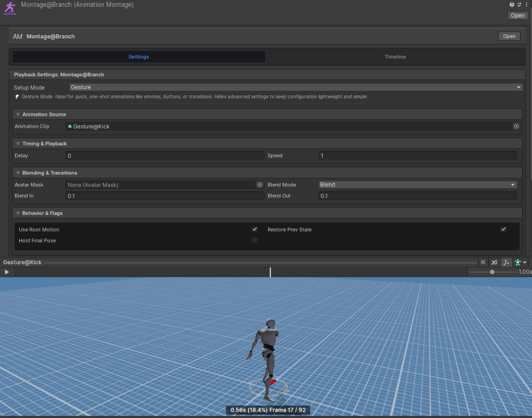Open the avatar selection dropdown arrow in the preview
The image size is (532, 418).
(525, 262)
